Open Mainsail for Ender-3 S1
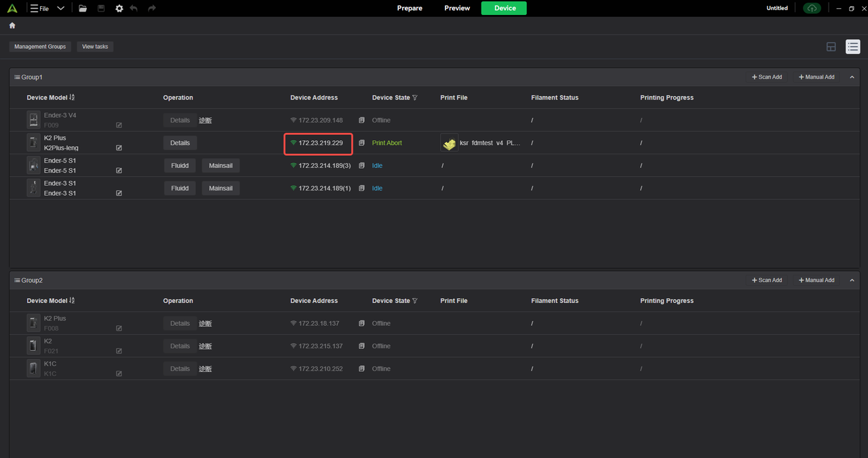Image resolution: width=868 pixels, height=458 pixels. coord(221,188)
